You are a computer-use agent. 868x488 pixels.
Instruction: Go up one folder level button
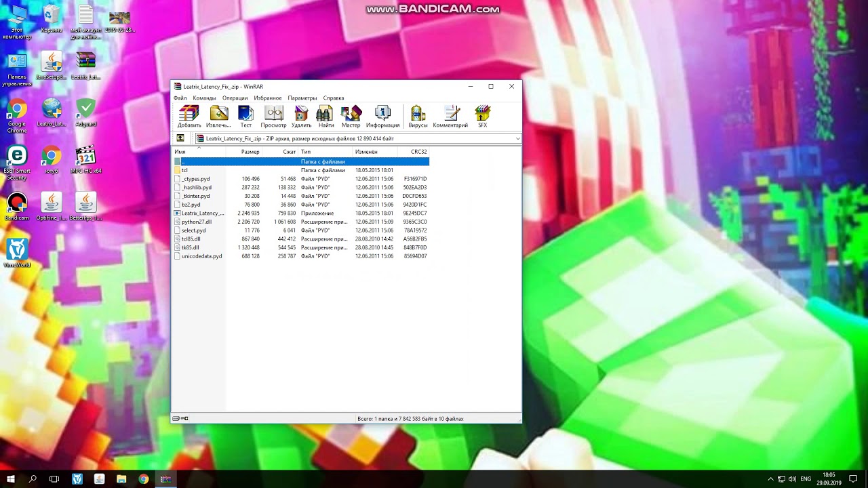(x=180, y=138)
